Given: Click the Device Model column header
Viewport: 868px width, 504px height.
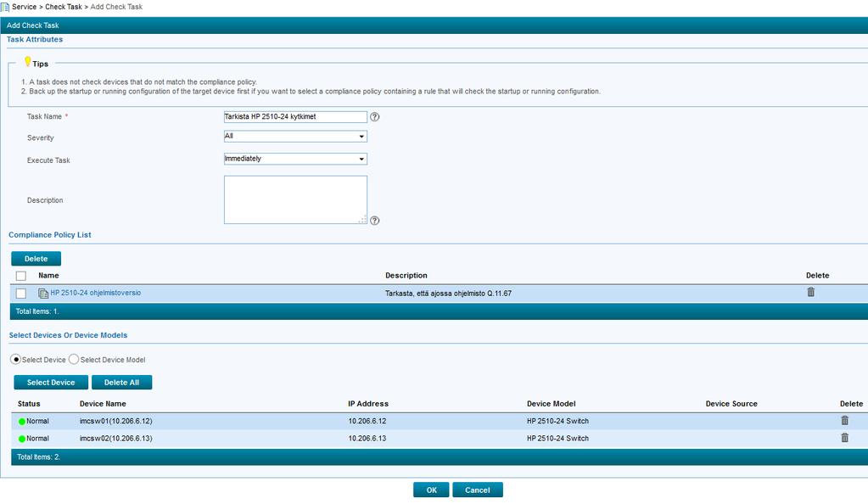Looking at the screenshot, I should click(552, 404).
